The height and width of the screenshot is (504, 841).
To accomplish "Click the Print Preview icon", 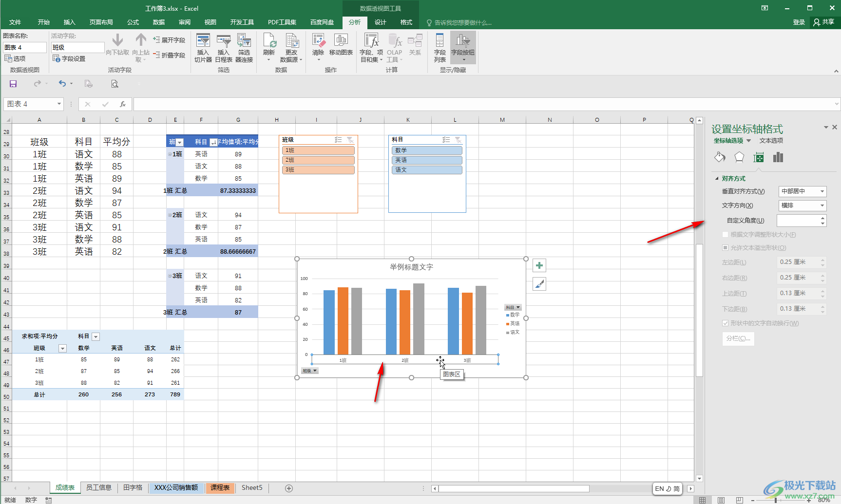I will [115, 84].
